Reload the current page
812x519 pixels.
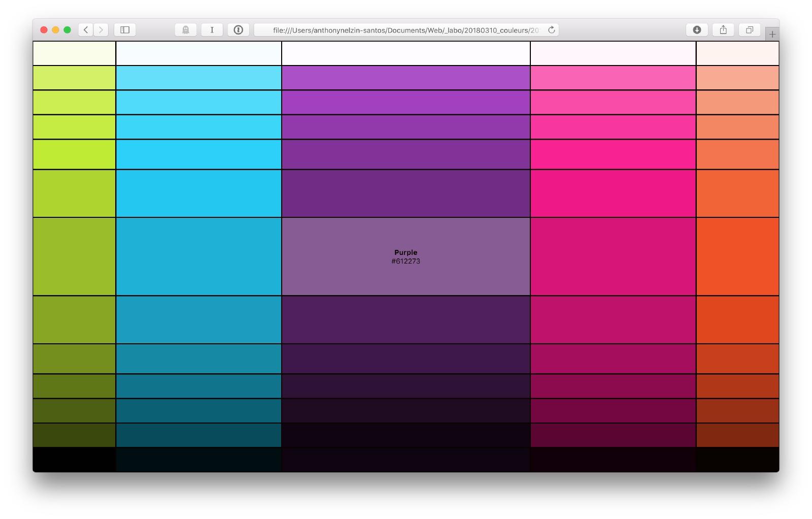point(552,30)
